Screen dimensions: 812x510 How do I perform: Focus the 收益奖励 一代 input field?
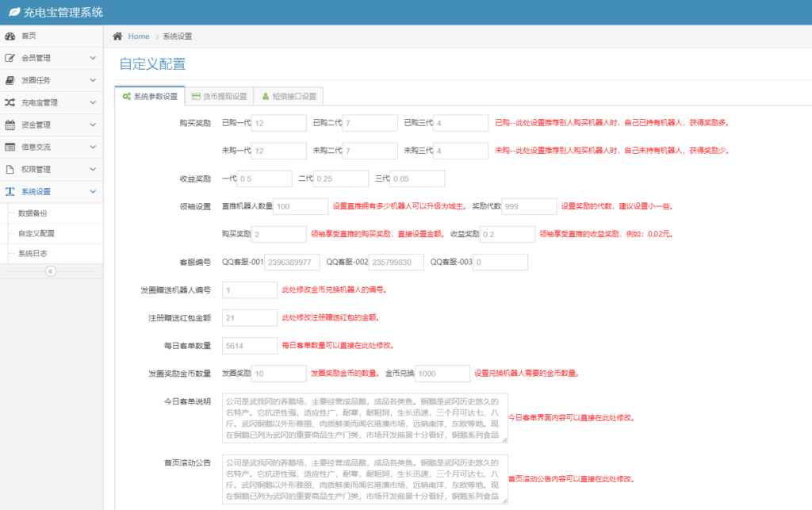(264, 178)
